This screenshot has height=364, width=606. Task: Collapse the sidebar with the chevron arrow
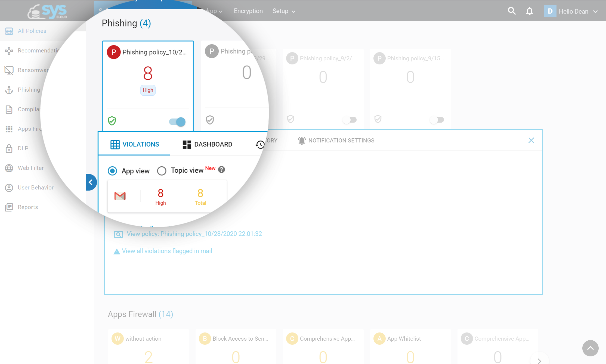91,182
